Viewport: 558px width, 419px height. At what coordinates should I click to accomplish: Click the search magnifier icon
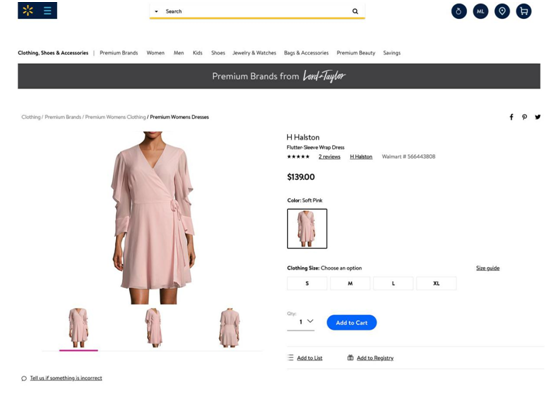[355, 11]
